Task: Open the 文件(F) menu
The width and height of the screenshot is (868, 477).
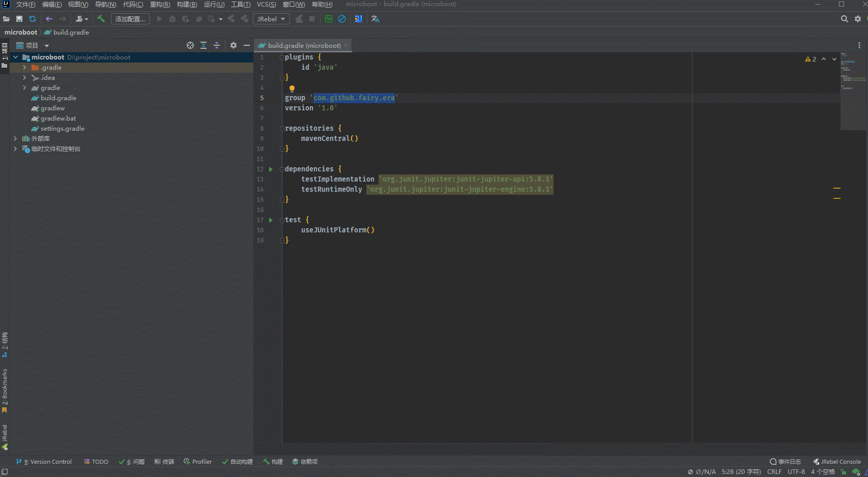Action: [25, 5]
